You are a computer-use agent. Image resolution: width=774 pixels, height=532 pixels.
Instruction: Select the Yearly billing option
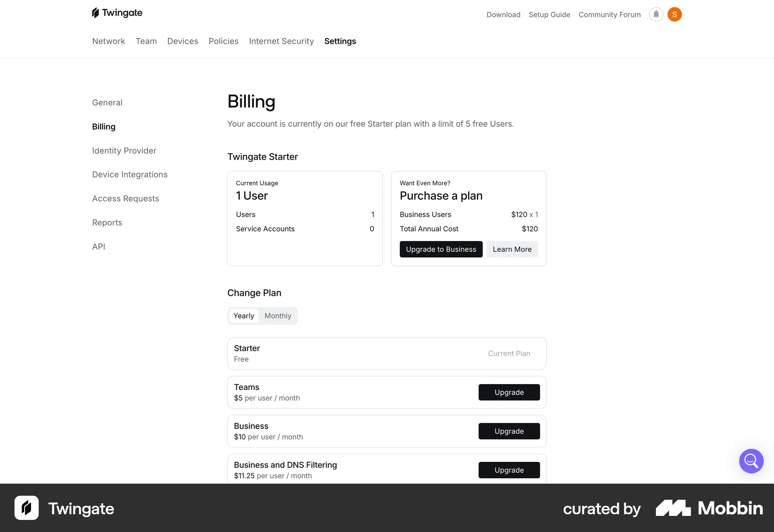point(243,316)
